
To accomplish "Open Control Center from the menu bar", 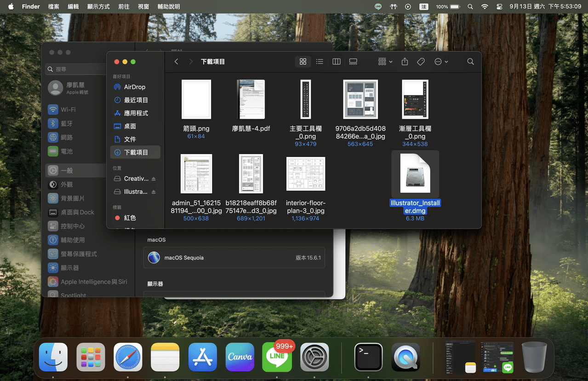I will (x=500, y=7).
